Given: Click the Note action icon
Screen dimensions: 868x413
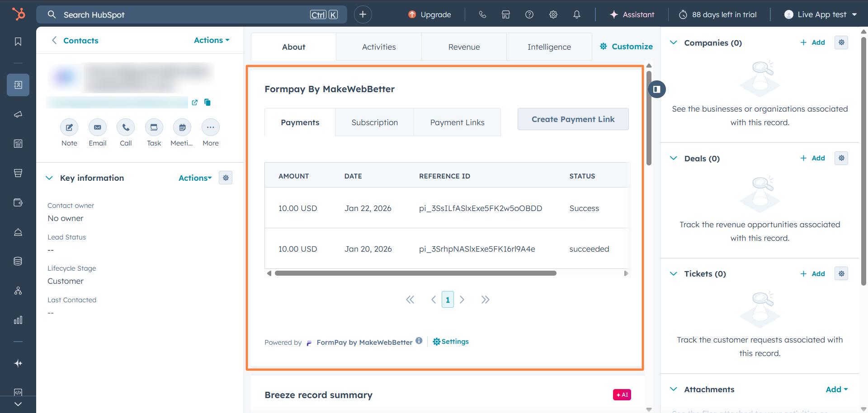Looking at the screenshot, I should [x=69, y=127].
